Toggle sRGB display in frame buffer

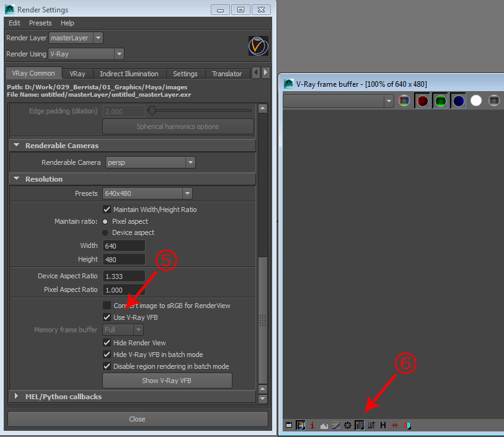click(x=360, y=425)
